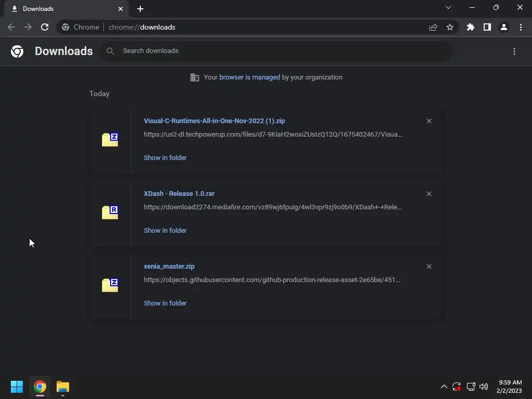Remove XDash Release 1.0.rar from list
The width and height of the screenshot is (532, 399).
(x=429, y=194)
